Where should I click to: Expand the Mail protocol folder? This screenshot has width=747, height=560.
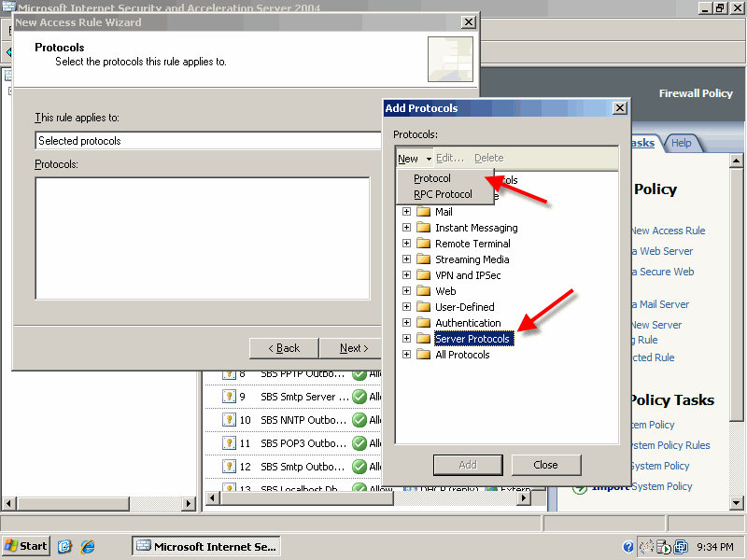pyautogui.click(x=406, y=212)
